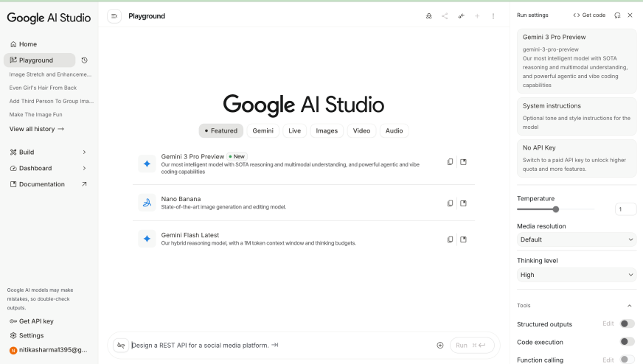The height and width of the screenshot is (364, 643).
Task: Click the Temperature value input field
Action: pos(625,209)
